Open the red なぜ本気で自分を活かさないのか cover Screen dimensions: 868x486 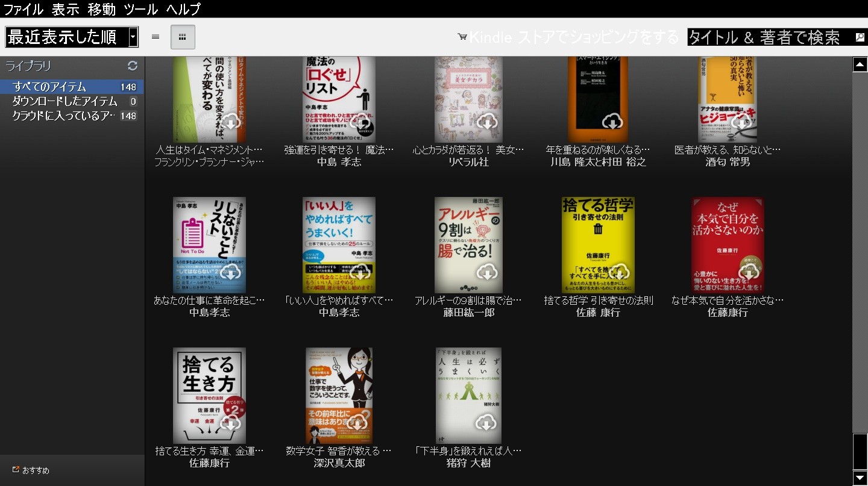[728, 245]
